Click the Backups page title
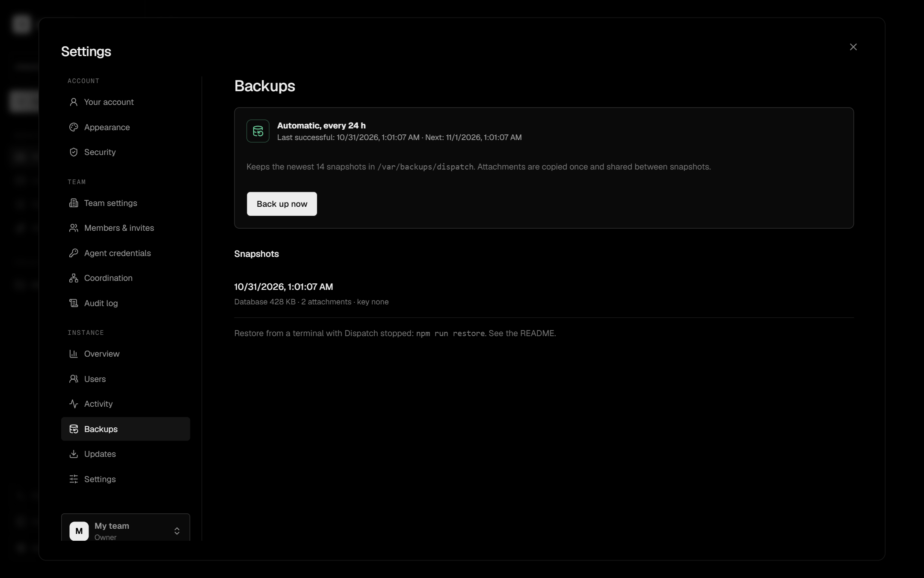 pos(265,86)
